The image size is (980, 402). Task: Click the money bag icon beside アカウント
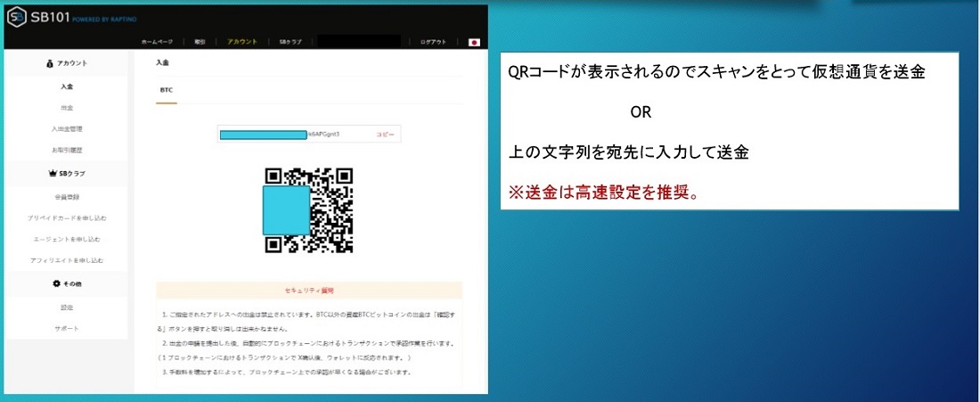coord(50,63)
